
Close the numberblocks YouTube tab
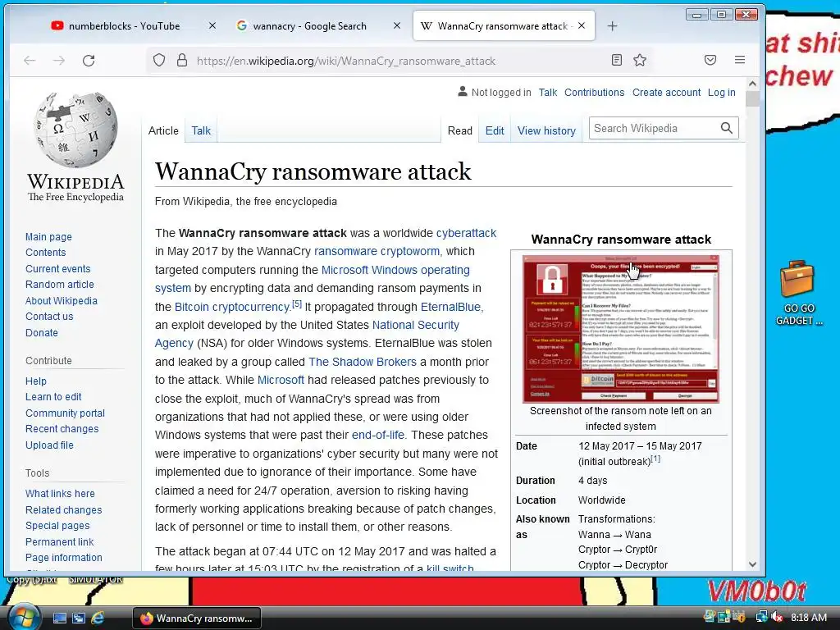(x=212, y=25)
